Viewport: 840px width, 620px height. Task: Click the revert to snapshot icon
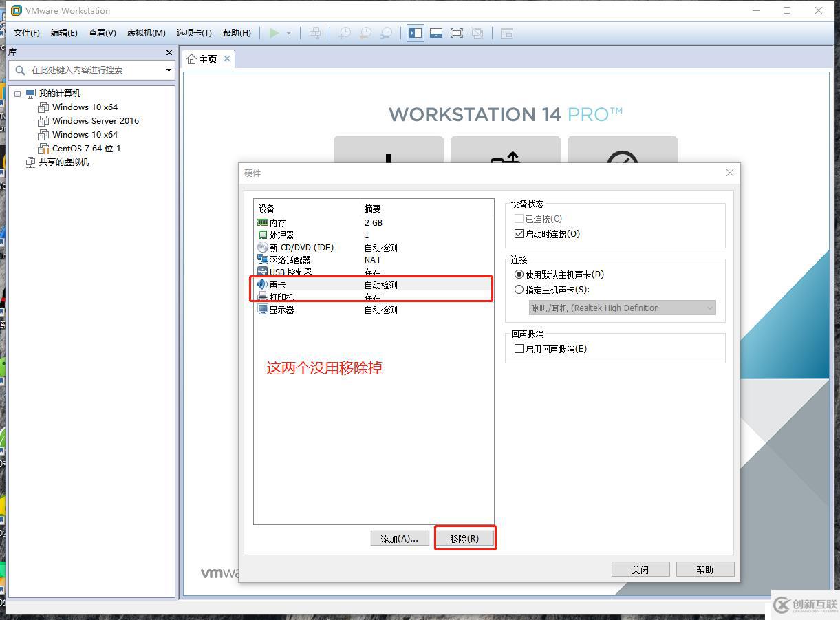[x=366, y=33]
